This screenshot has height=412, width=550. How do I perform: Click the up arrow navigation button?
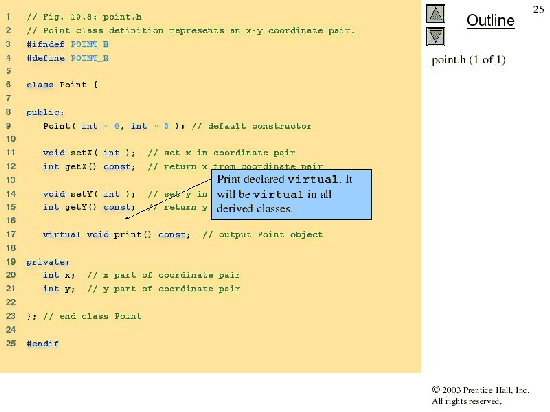435,14
